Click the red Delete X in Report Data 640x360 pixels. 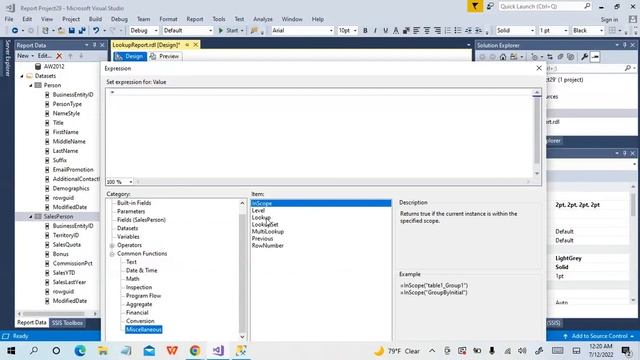pyautogui.click(x=59, y=56)
